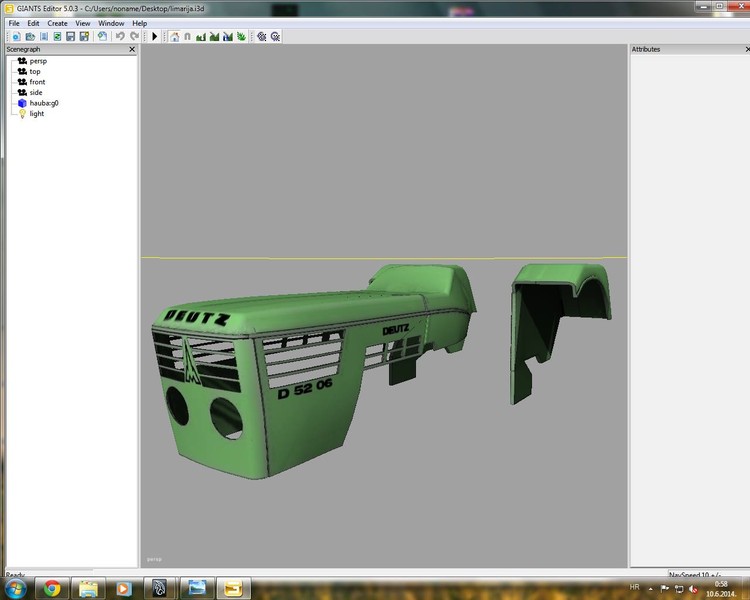The image size is (750, 600).
Task: Open the Help menu
Action: pyautogui.click(x=139, y=23)
